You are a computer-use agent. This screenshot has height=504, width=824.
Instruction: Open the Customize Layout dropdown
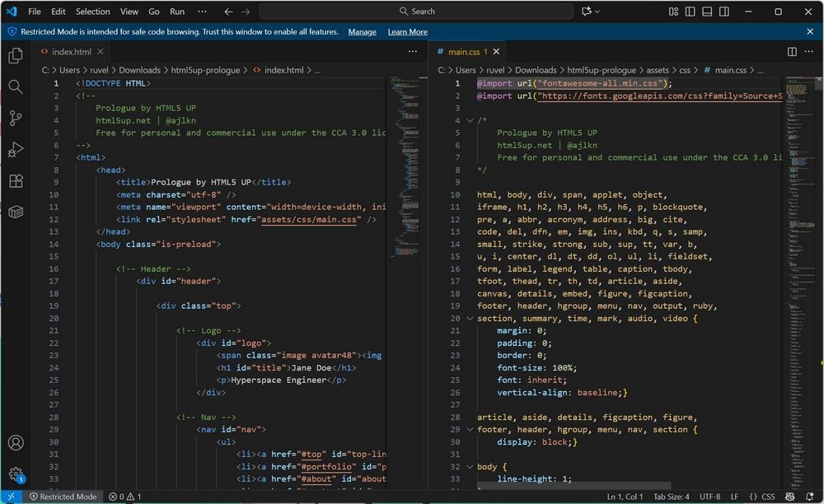pos(672,12)
